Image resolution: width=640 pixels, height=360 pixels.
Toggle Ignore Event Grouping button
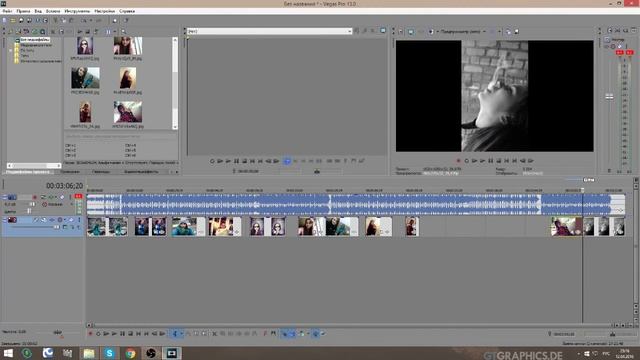323,334
